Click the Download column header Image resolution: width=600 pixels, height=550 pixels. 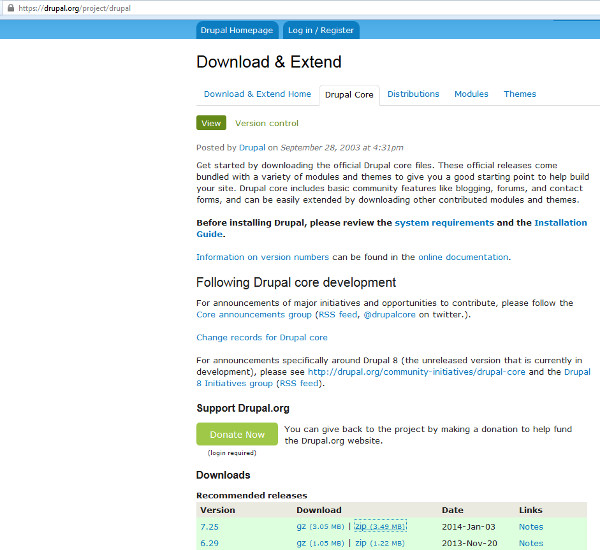[x=319, y=510]
